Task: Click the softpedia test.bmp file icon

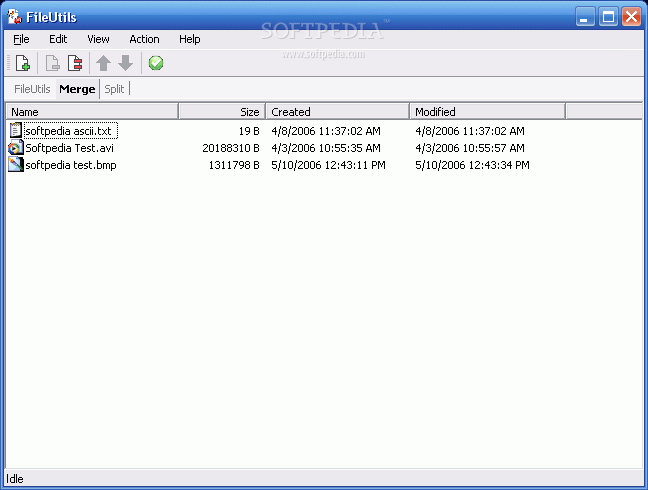Action: click(x=15, y=164)
